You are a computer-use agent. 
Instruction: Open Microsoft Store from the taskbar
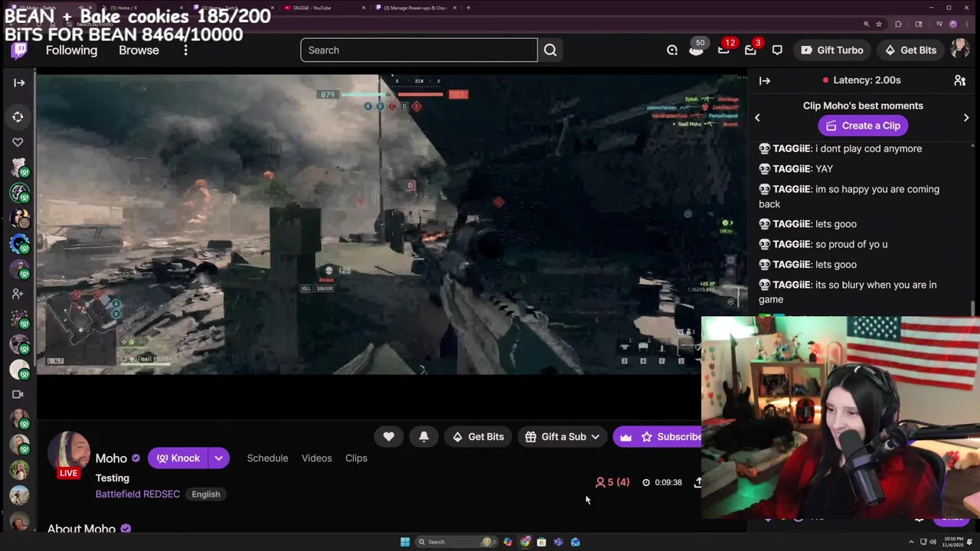pyautogui.click(x=541, y=543)
